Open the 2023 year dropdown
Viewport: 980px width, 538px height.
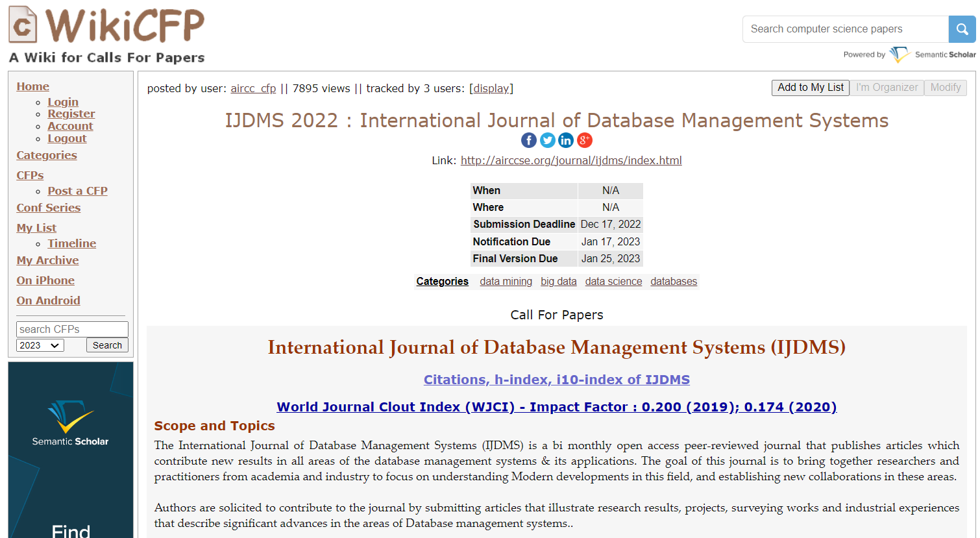coord(40,345)
